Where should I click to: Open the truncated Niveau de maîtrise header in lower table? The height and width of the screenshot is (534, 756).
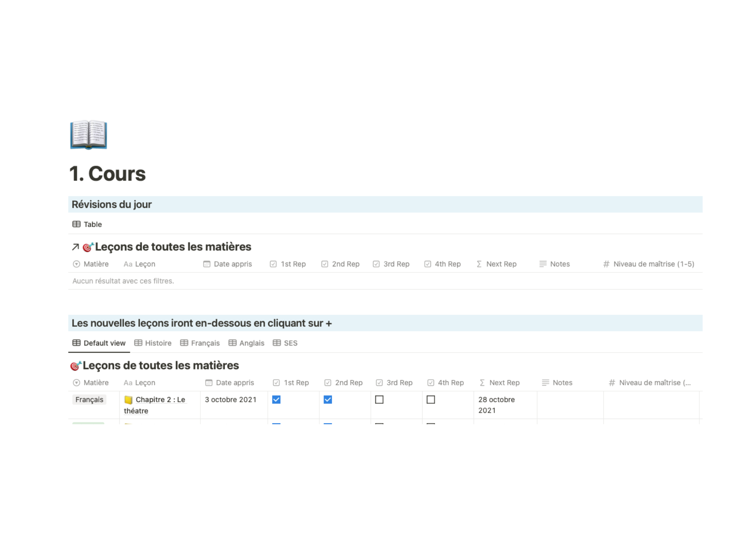coord(650,383)
